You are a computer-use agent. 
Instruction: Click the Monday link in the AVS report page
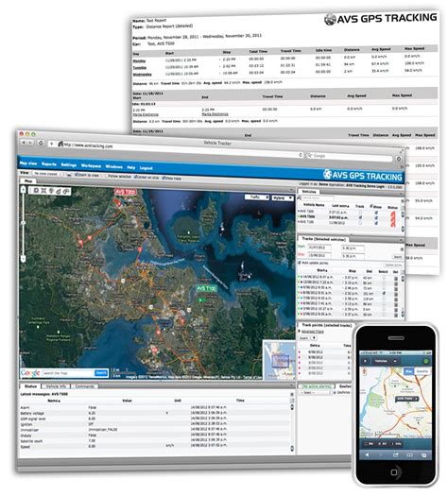click(139, 61)
